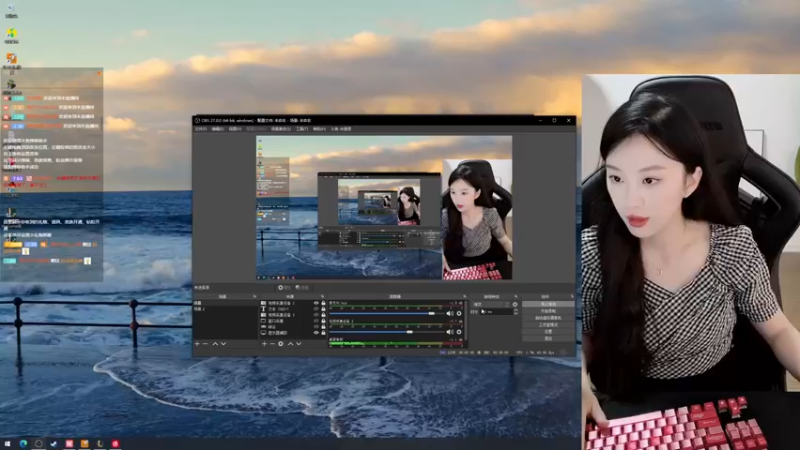Enable Studio Mode in Controls
This screenshot has width=800, height=450.
pos(548,325)
